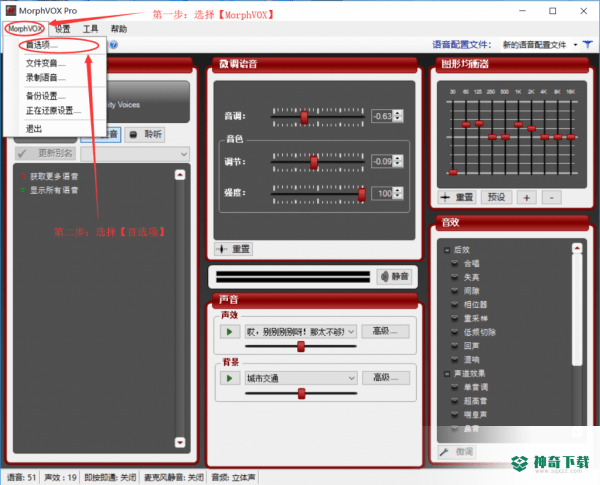The width and height of the screenshot is (600, 485).
Task: Toggle the 相位器 effect
Action: pos(455,305)
